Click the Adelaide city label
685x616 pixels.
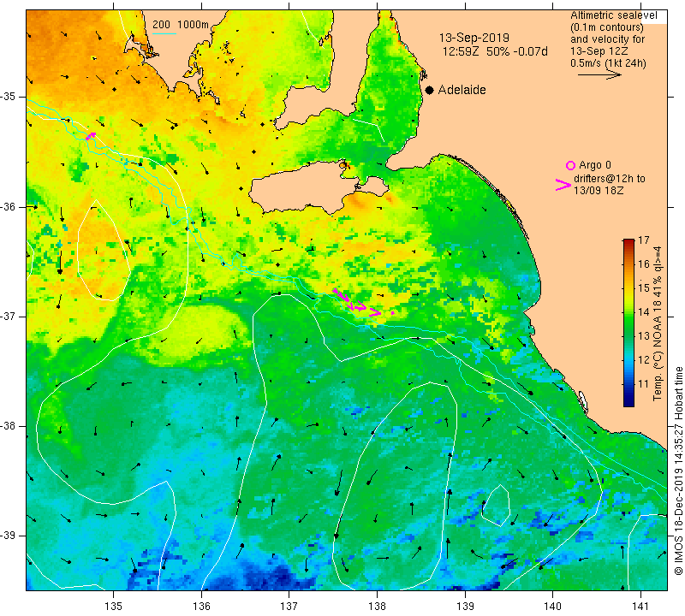tap(462, 90)
